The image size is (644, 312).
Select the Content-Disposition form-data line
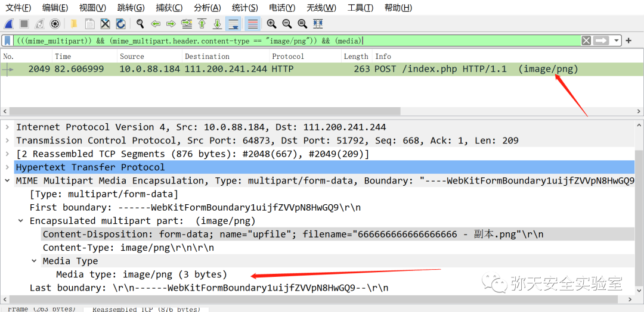click(x=293, y=235)
